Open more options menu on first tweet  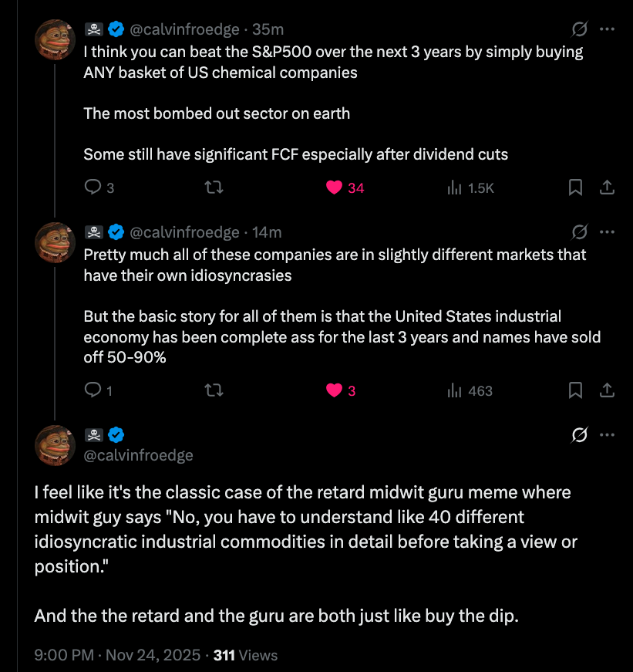click(x=608, y=29)
